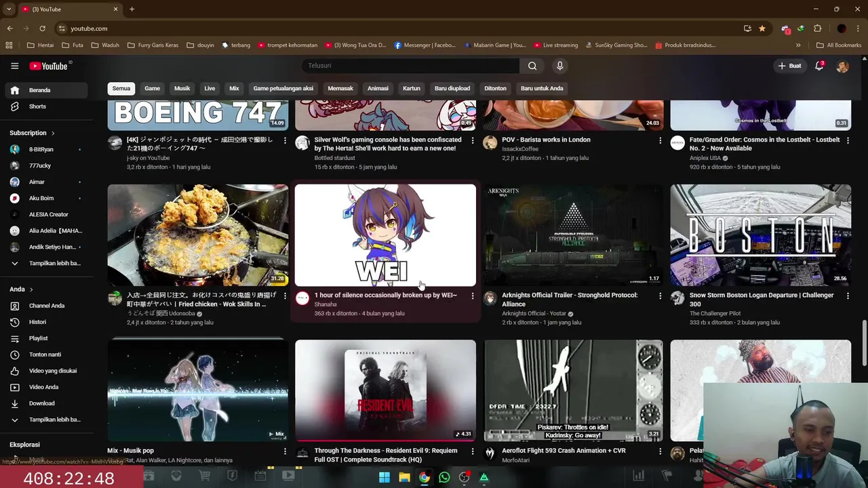
Task: Open the Resident Evil 9 soundtrack thumbnail
Action: tap(385, 390)
